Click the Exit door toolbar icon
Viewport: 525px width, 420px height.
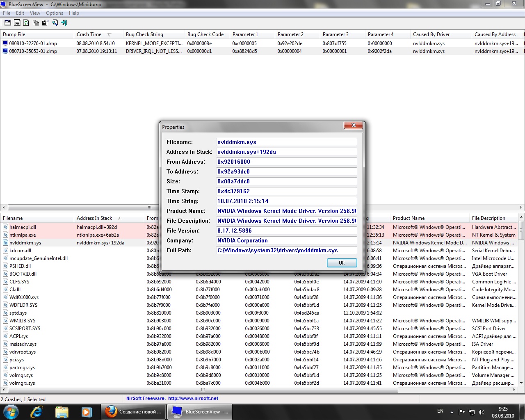[64, 23]
